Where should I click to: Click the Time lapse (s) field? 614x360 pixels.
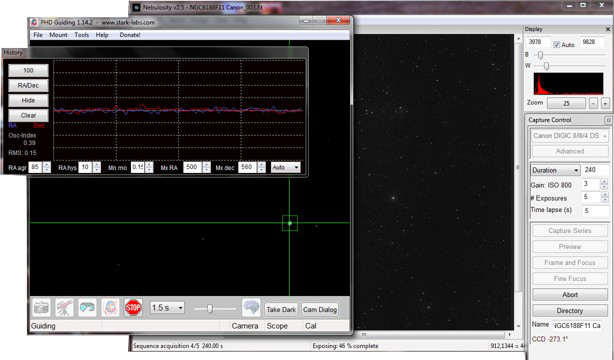[x=596, y=211]
